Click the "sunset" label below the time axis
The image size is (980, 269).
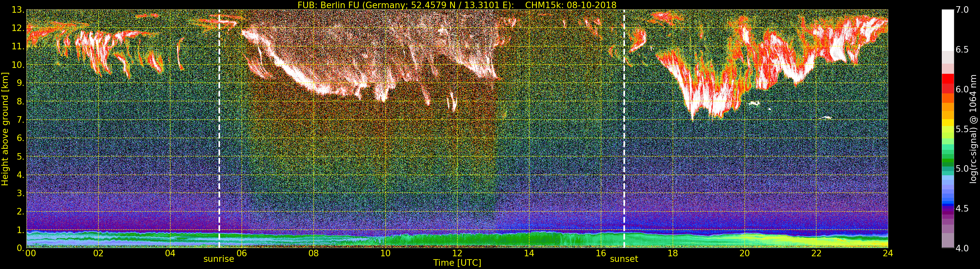(624, 259)
